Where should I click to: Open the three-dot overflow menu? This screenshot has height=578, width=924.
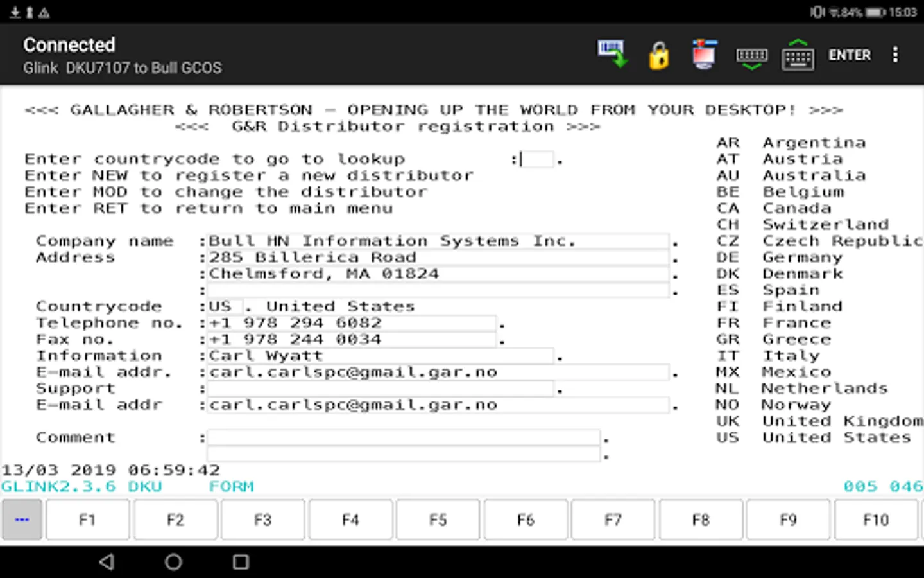(895, 55)
